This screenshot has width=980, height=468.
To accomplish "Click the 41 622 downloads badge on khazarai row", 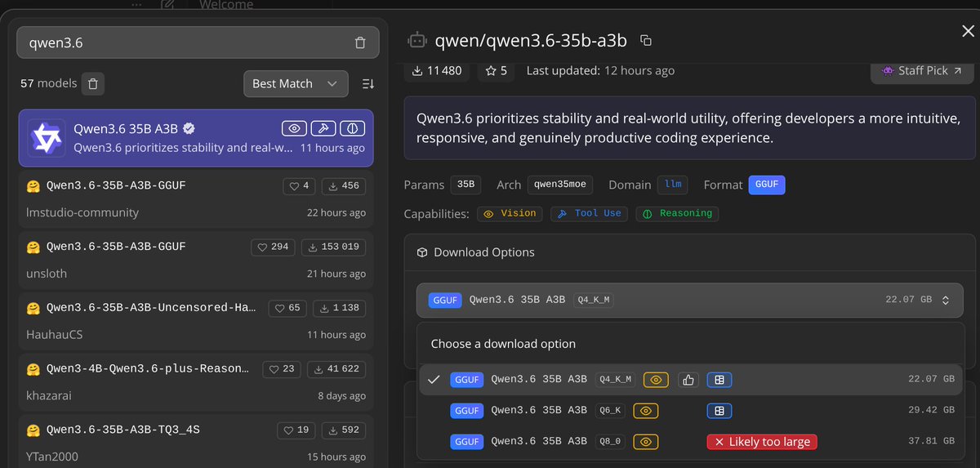I will [336, 369].
